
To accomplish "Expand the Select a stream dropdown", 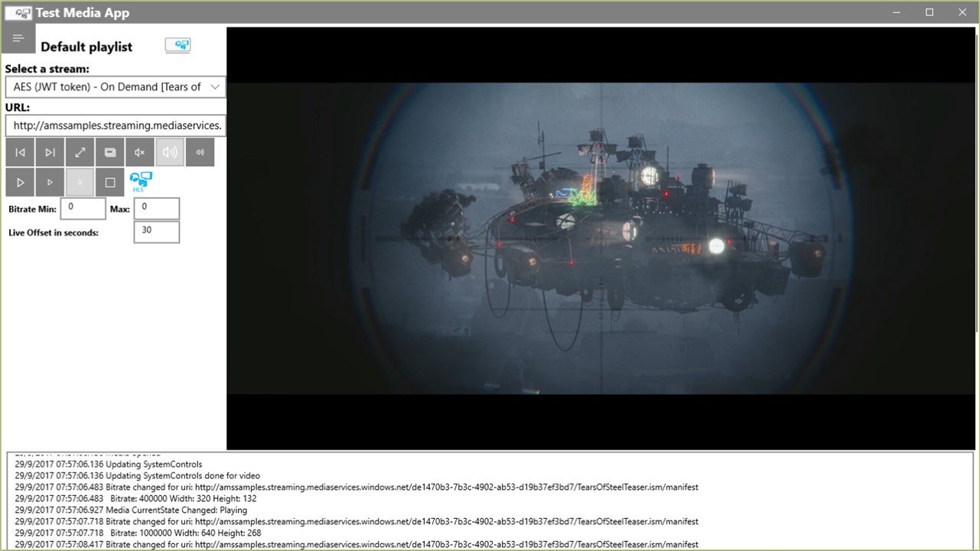I will [x=116, y=87].
